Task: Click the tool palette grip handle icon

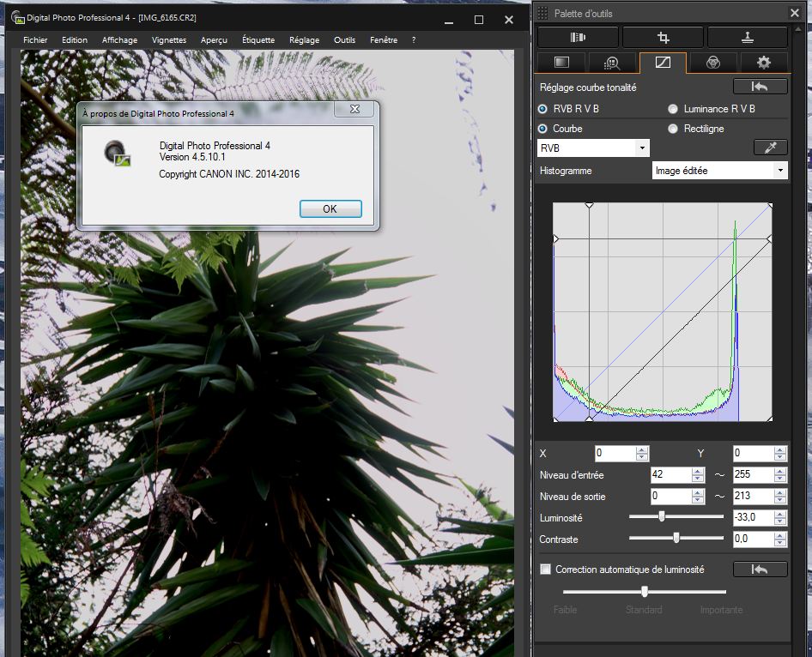Action: (542, 14)
